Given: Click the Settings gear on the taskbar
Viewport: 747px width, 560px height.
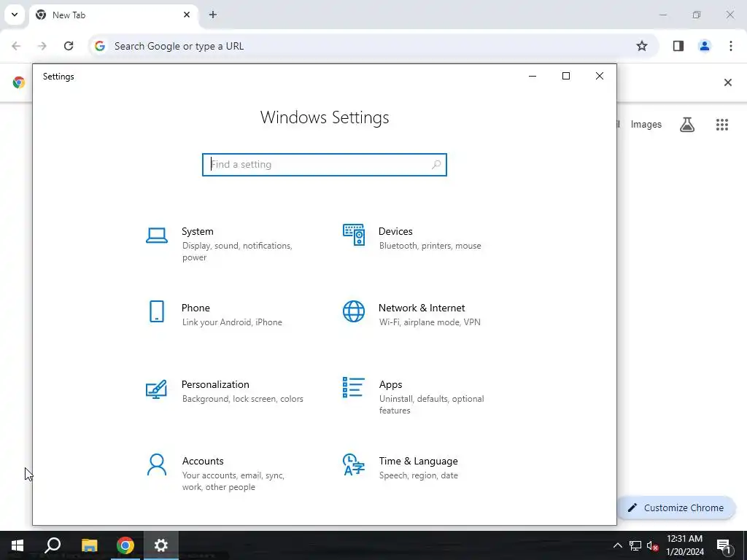Looking at the screenshot, I should coord(161,545).
